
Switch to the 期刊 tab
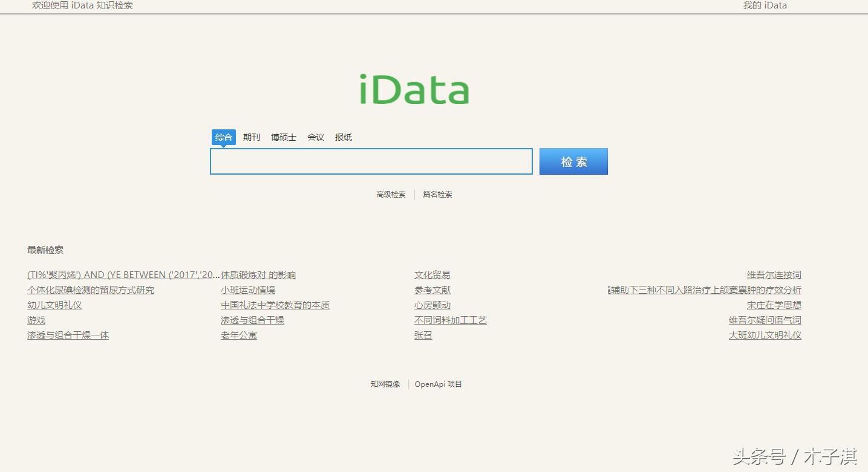click(x=251, y=137)
